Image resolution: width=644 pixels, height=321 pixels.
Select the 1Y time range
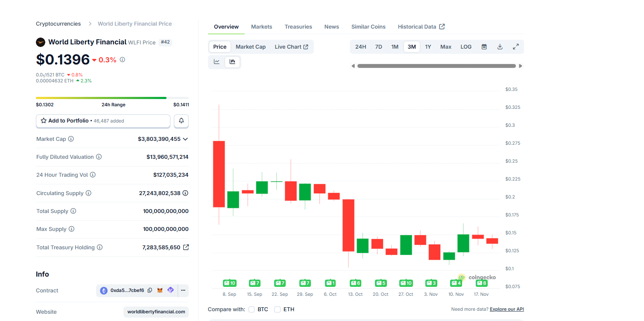[x=428, y=47]
